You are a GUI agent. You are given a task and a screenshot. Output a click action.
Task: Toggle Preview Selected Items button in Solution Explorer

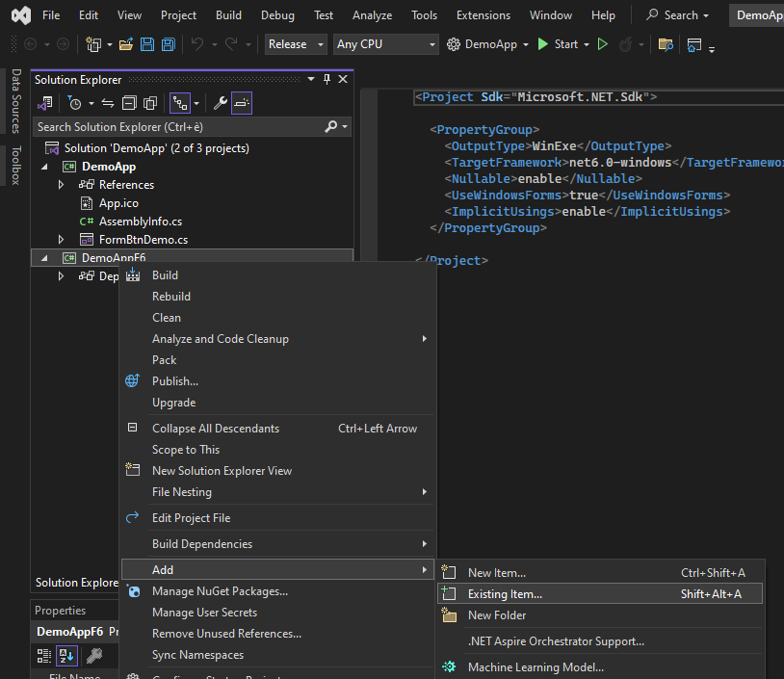pyautogui.click(x=241, y=103)
